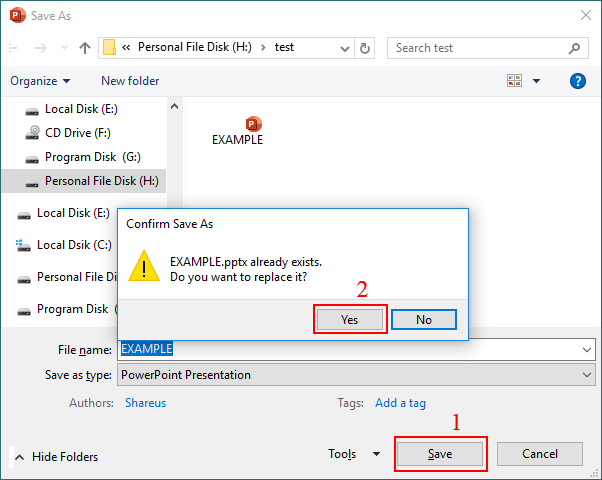
Task: Click the CD Drive (F:) disc icon
Action: pyautogui.click(x=33, y=133)
